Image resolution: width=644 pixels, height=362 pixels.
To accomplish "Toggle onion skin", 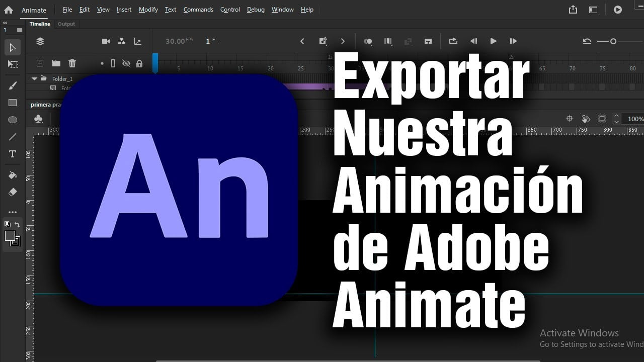I will 368,41.
